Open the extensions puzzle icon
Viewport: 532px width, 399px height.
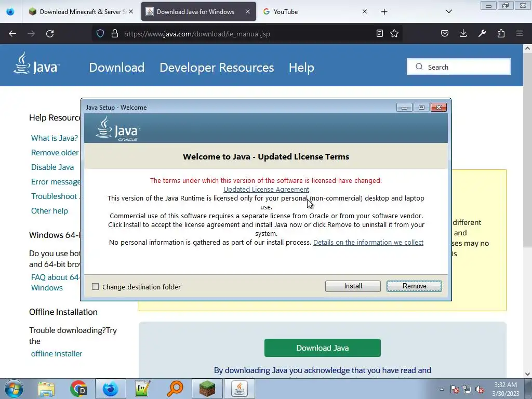point(501,33)
